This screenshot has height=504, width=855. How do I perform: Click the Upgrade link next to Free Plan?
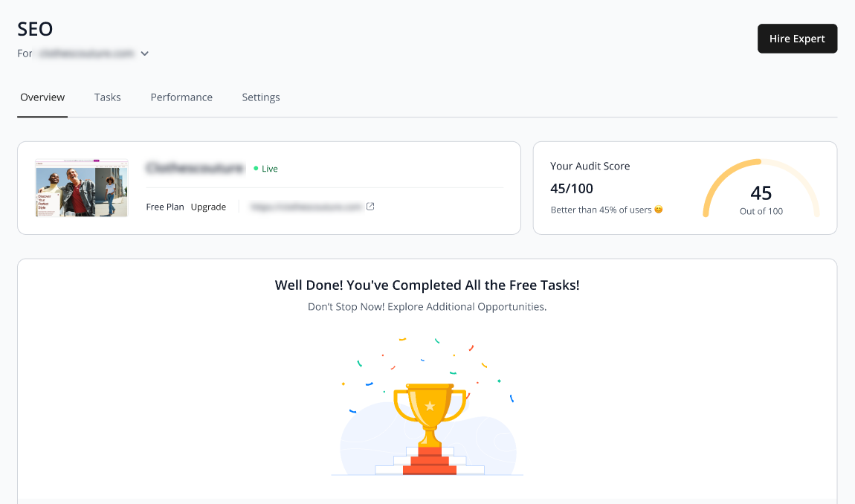click(x=208, y=207)
